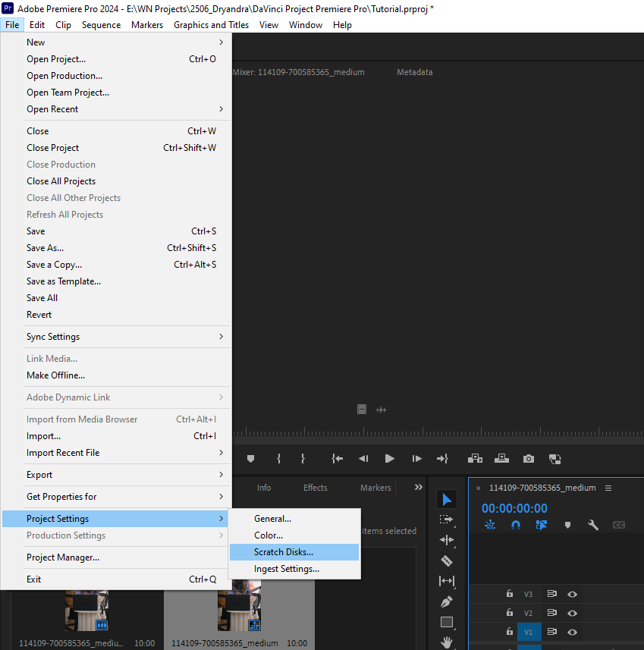Viewport: 644px width, 650px height.
Task: Toggle V1 track targeting
Action: point(529,632)
